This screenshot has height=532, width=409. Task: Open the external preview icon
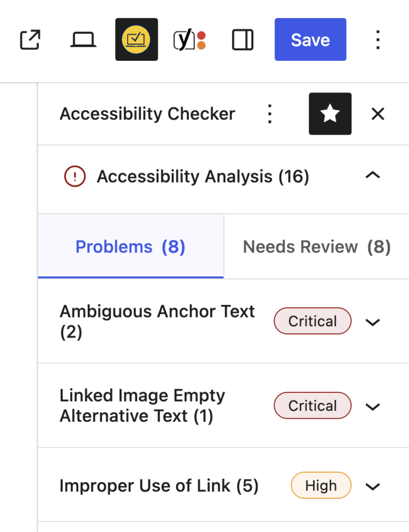(30, 39)
